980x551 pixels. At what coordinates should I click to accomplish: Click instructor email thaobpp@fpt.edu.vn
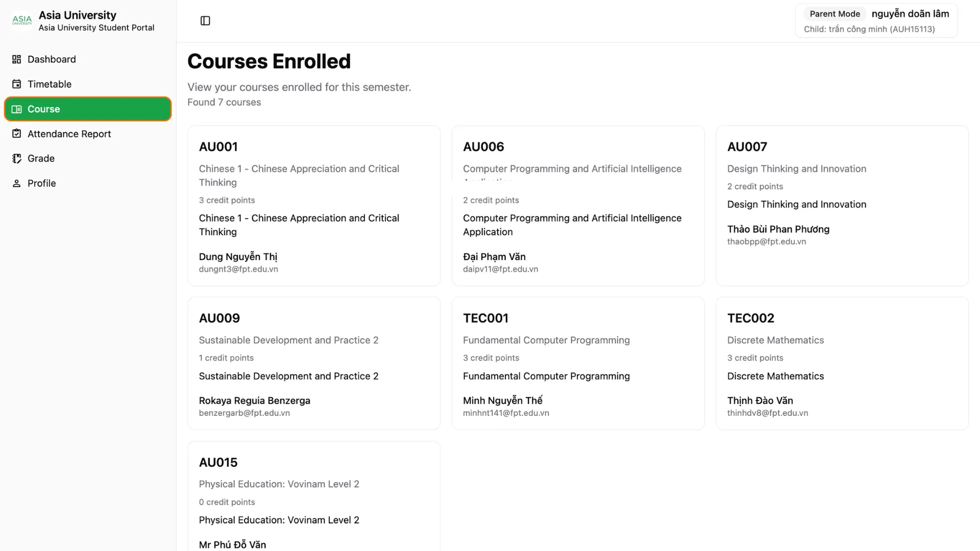tap(766, 241)
